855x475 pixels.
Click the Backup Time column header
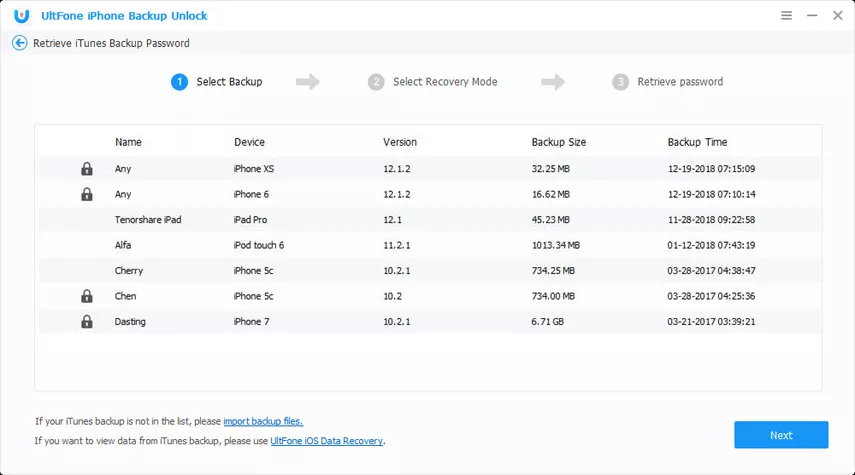pyautogui.click(x=697, y=142)
